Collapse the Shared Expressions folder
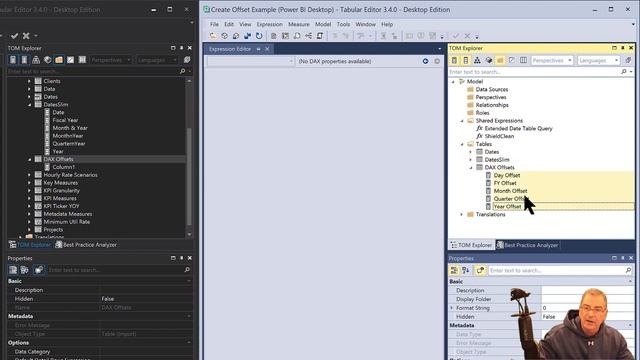Viewport: 640px width, 360px height. pyautogui.click(x=462, y=121)
